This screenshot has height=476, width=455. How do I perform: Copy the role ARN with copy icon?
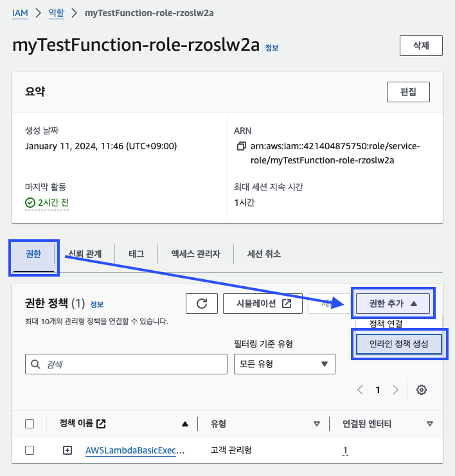coord(241,146)
